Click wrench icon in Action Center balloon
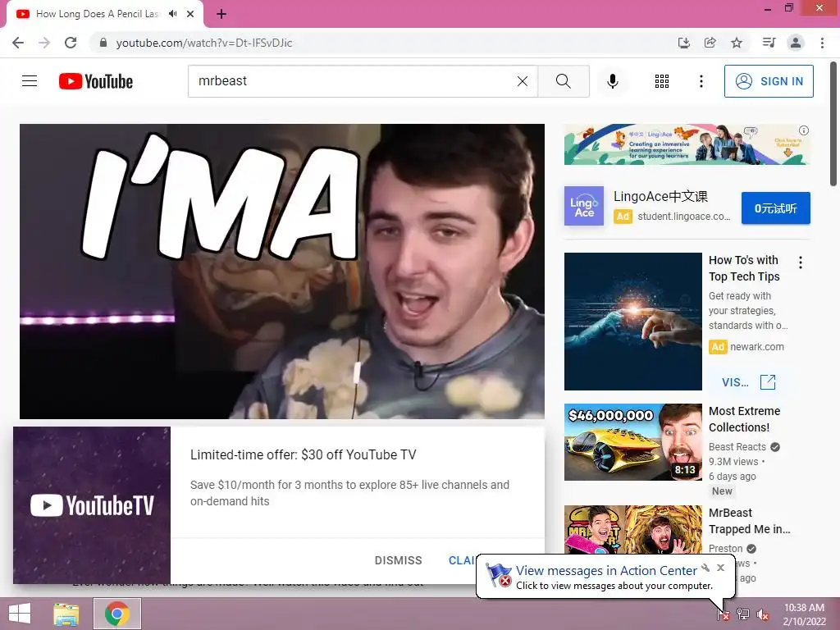Viewport: 840px width, 630px height. coord(705,568)
